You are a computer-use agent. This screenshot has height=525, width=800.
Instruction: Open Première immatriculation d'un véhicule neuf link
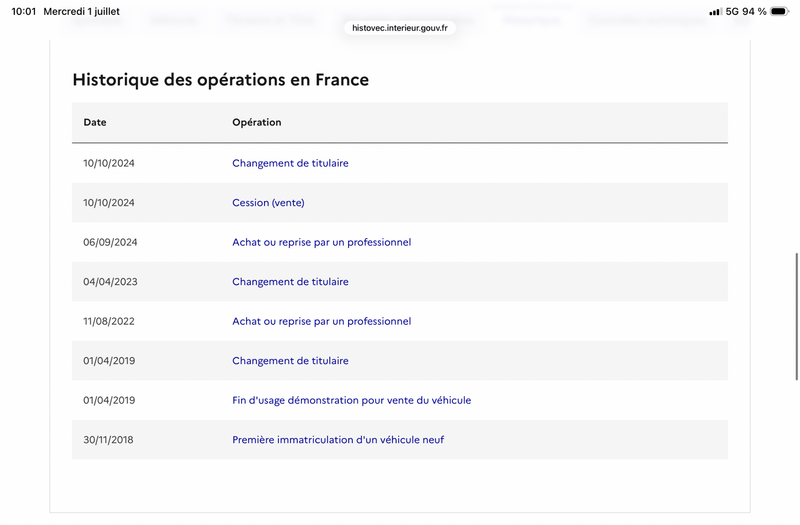click(338, 440)
